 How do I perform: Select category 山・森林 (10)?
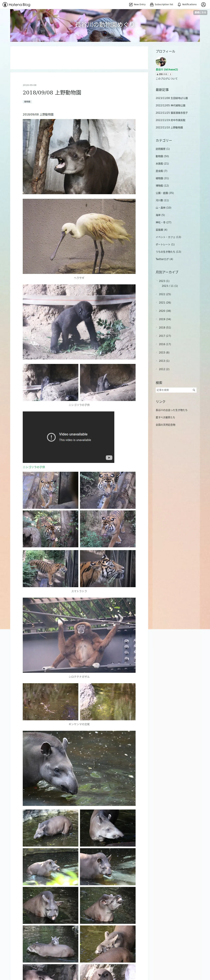coord(164,208)
